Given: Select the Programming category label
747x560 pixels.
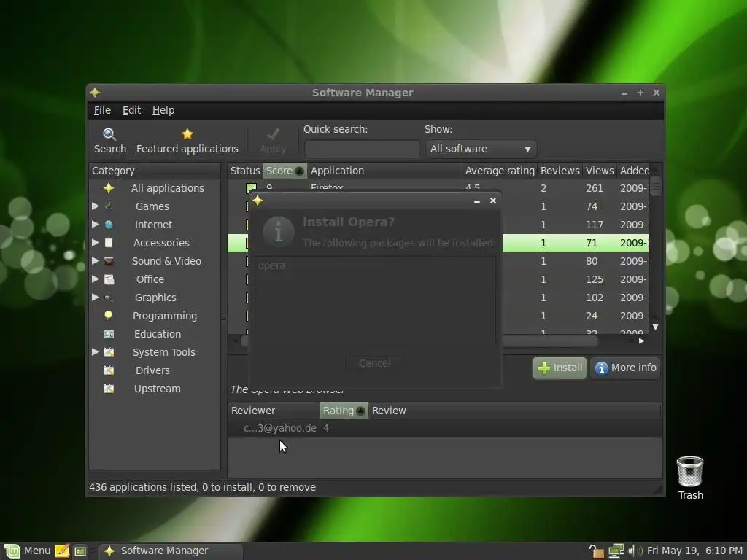Looking at the screenshot, I should (165, 316).
